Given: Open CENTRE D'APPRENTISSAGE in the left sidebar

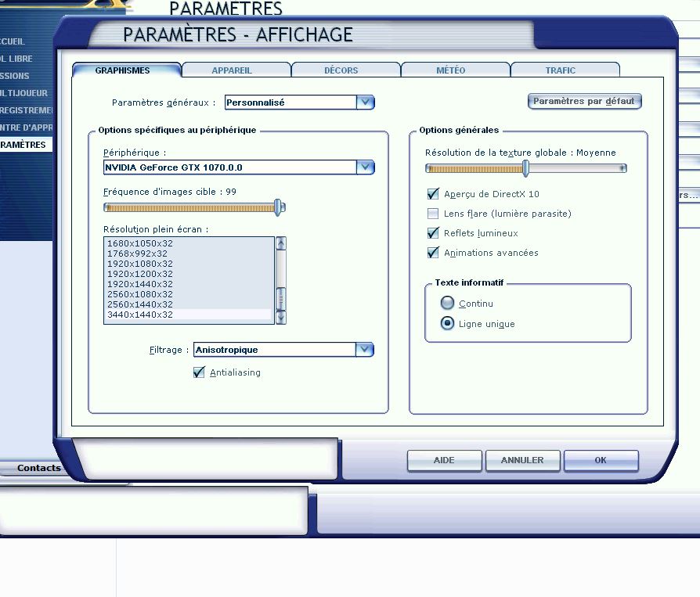Looking at the screenshot, I should coord(27,128).
